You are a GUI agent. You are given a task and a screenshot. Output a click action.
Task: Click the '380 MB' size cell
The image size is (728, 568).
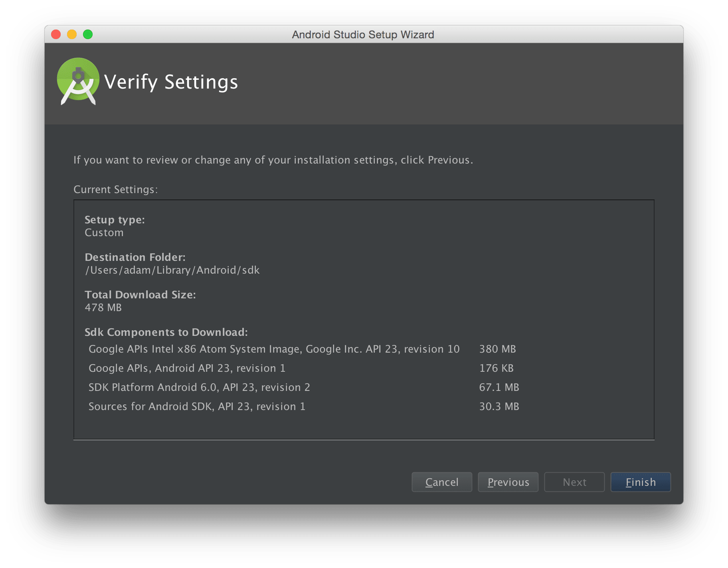pyautogui.click(x=497, y=349)
